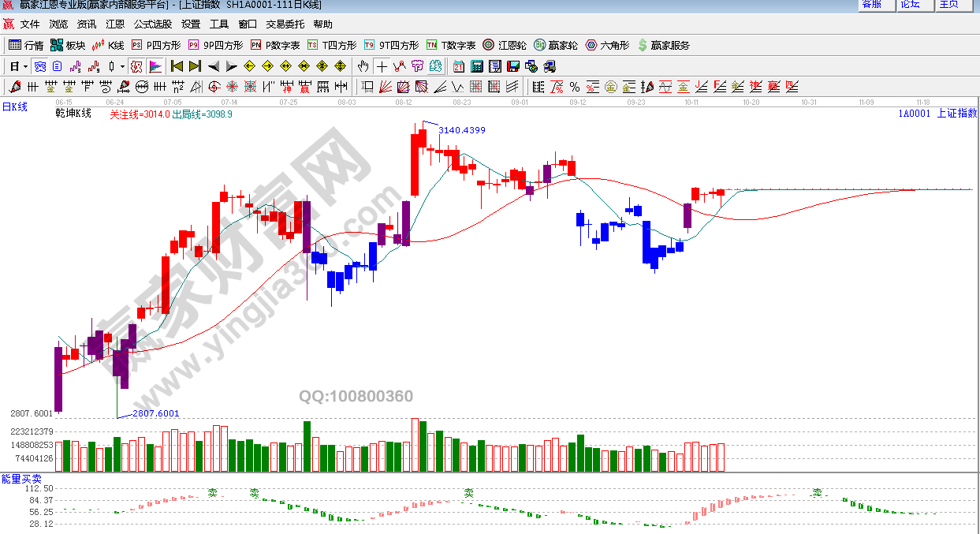Open the 江恩 menu
Image resolution: width=980 pixels, height=534 pixels.
(x=115, y=24)
